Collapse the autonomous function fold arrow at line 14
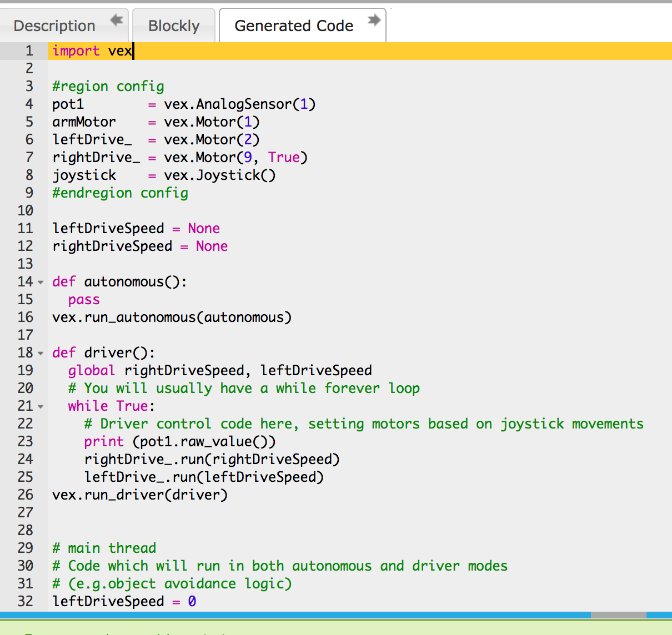This screenshot has width=672, height=635. (41, 283)
